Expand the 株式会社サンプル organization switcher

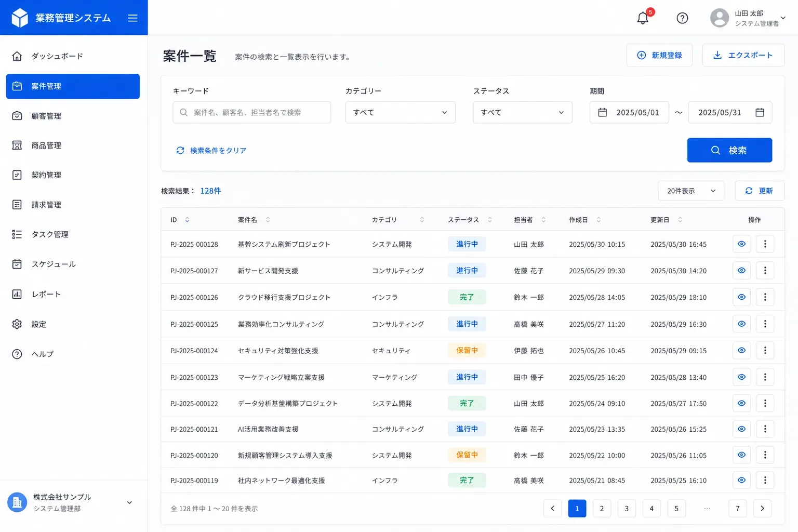click(129, 502)
